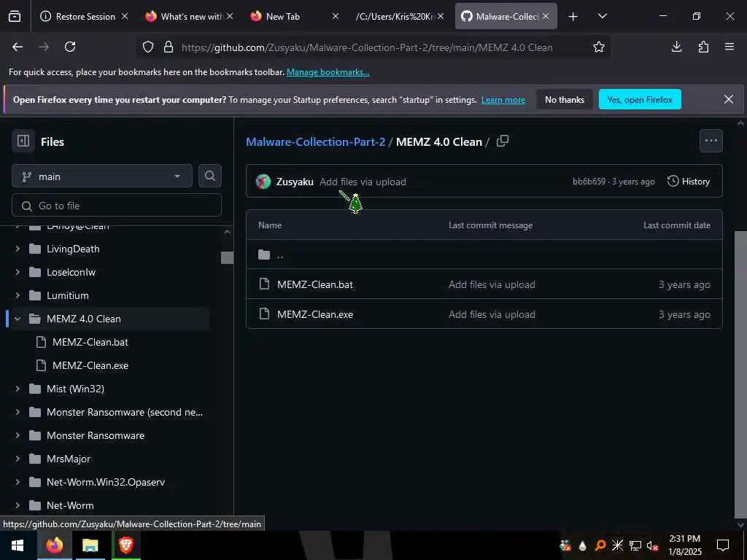Screen dimensions: 747x560
Task: Search files with magnifier button
Action: click(x=209, y=176)
